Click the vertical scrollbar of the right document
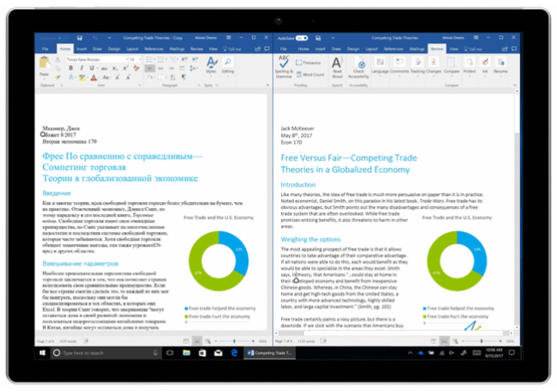Viewport: 557px width, 392px height. 517,209
